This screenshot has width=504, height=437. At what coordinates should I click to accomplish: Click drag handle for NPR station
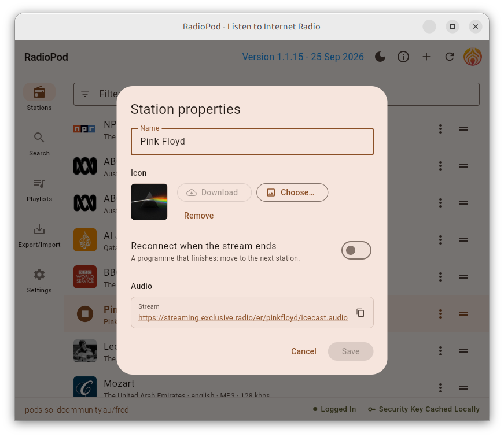(463, 129)
